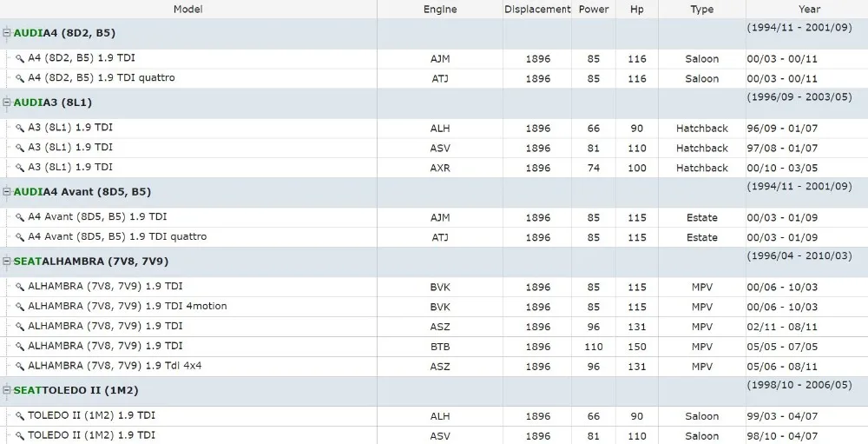Click engine code ATJ in the Estate row
This screenshot has height=444, width=868.
tap(440, 237)
